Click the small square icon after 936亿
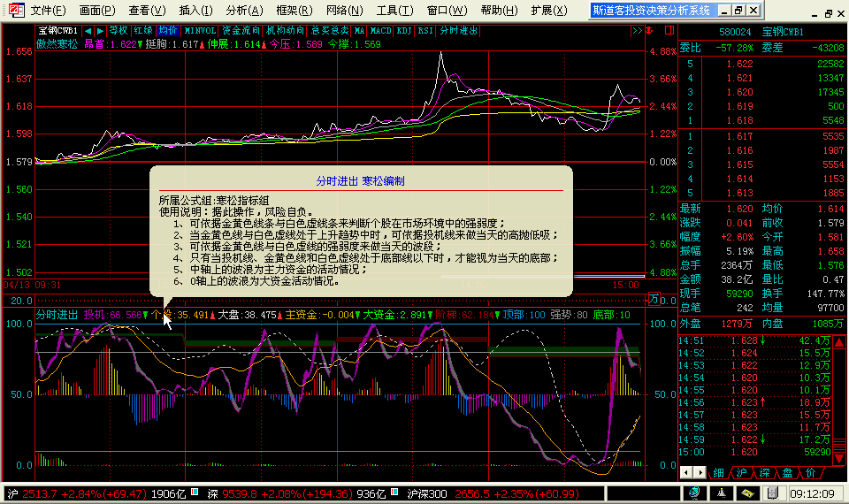The image size is (849, 504). tap(394, 493)
